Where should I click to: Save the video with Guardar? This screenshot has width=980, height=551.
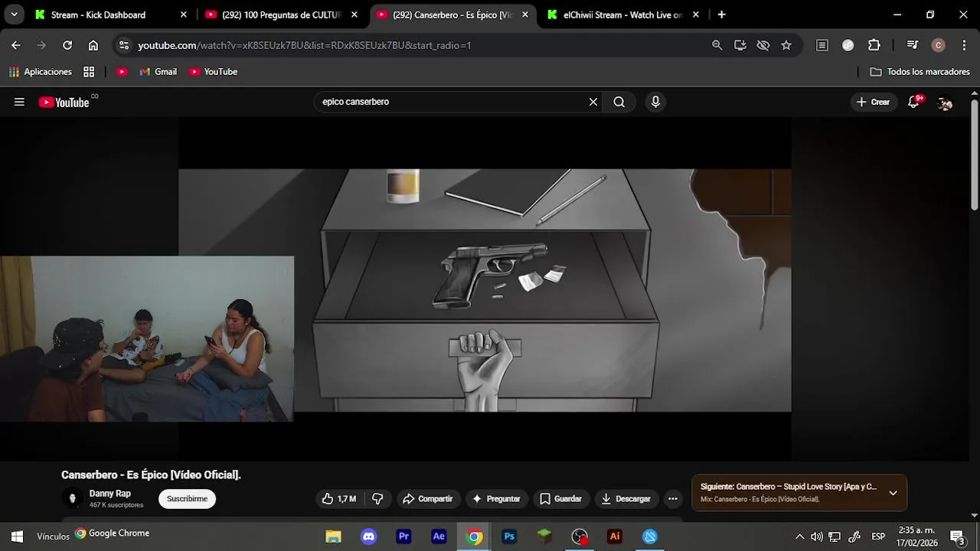560,499
